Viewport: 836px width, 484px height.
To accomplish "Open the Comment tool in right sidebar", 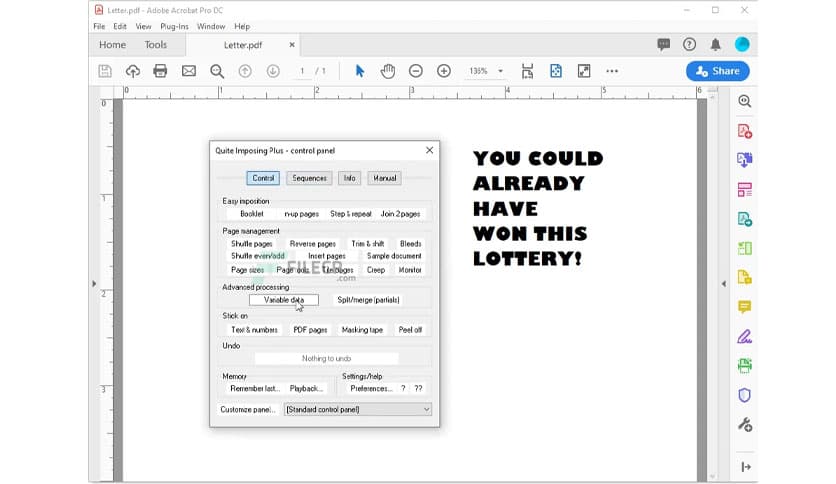I will pos(744,307).
